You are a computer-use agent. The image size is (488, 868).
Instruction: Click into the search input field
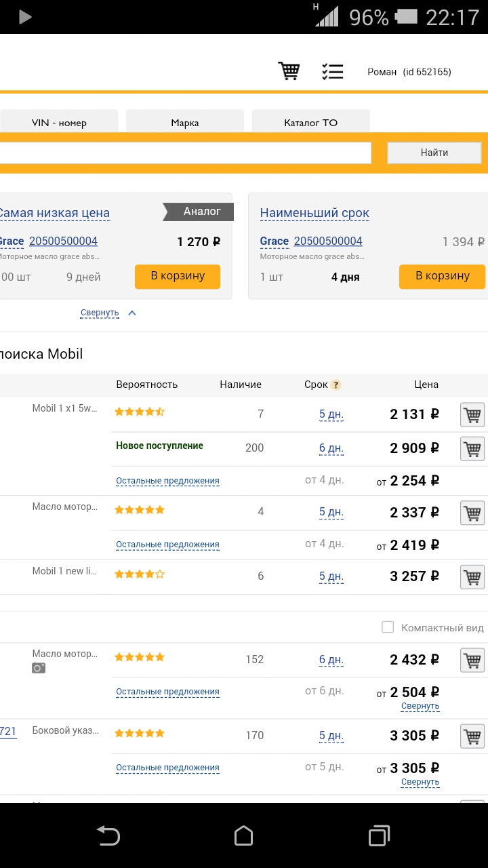pyautogui.click(x=183, y=153)
